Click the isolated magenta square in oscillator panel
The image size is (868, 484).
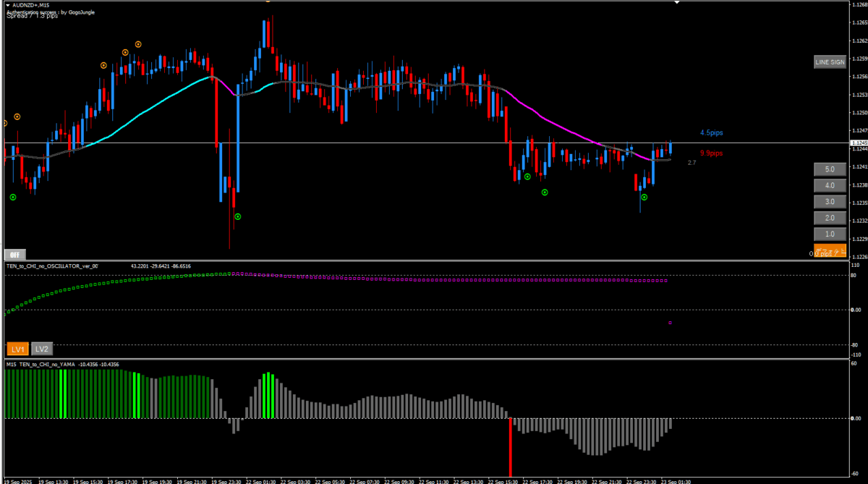point(670,323)
